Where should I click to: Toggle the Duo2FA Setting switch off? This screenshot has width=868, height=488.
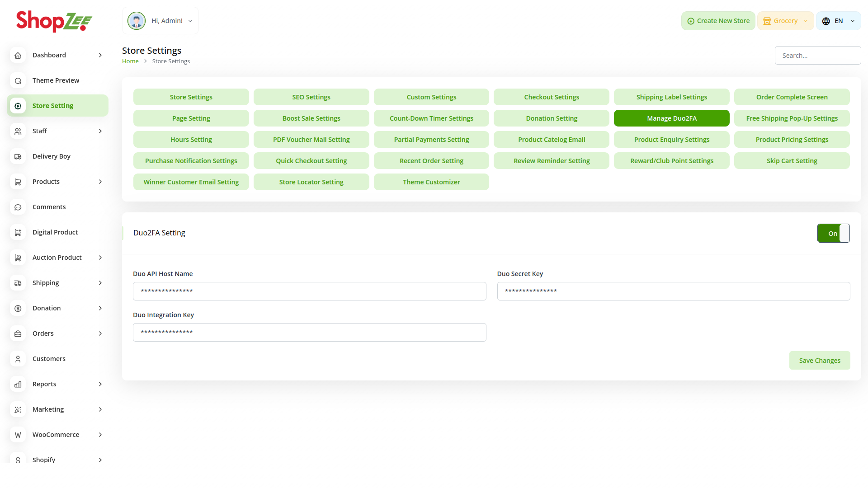833,233
